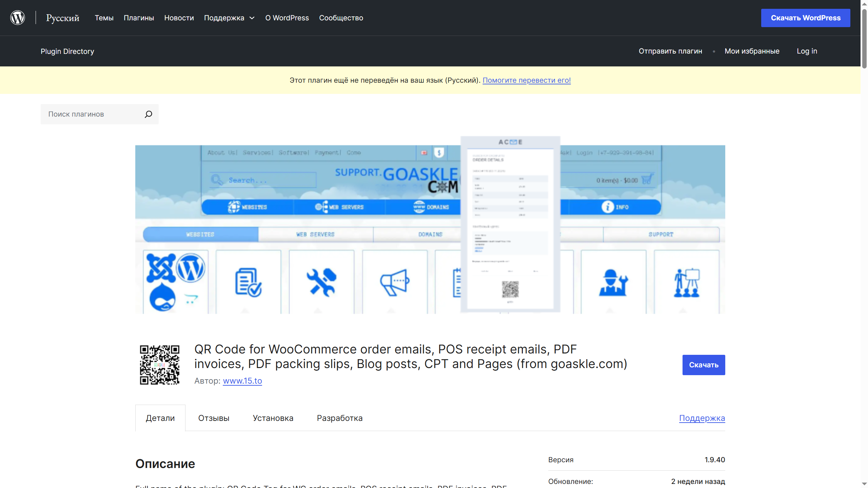Open Мои избранные link
868x488 pixels.
(752, 51)
